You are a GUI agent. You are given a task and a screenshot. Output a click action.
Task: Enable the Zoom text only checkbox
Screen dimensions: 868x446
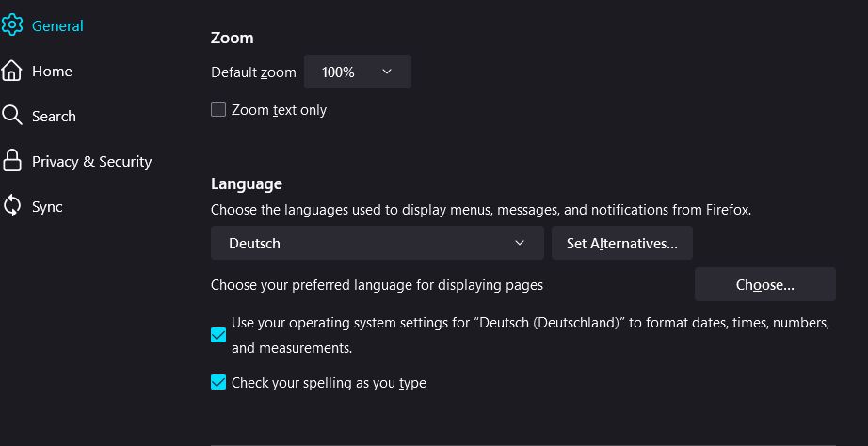click(218, 109)
